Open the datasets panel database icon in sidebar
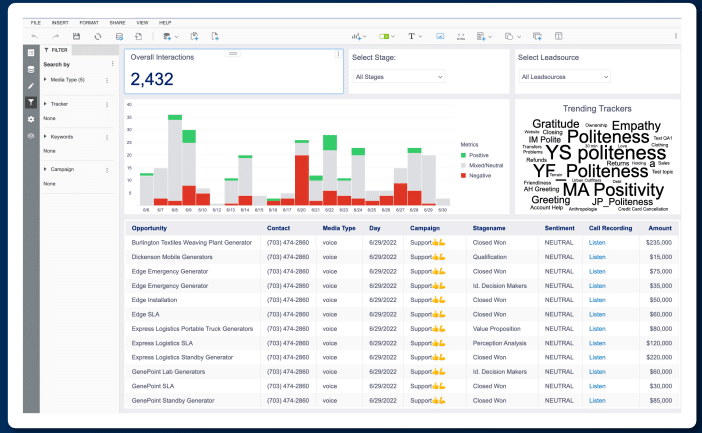702x433 pixels. point(31,69)
